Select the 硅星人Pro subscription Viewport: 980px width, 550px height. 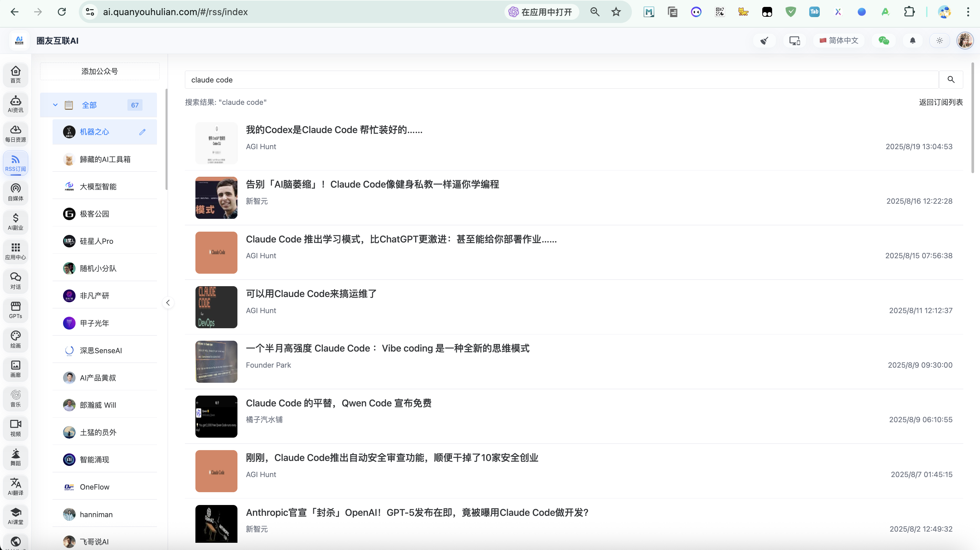tap(105, 241)
